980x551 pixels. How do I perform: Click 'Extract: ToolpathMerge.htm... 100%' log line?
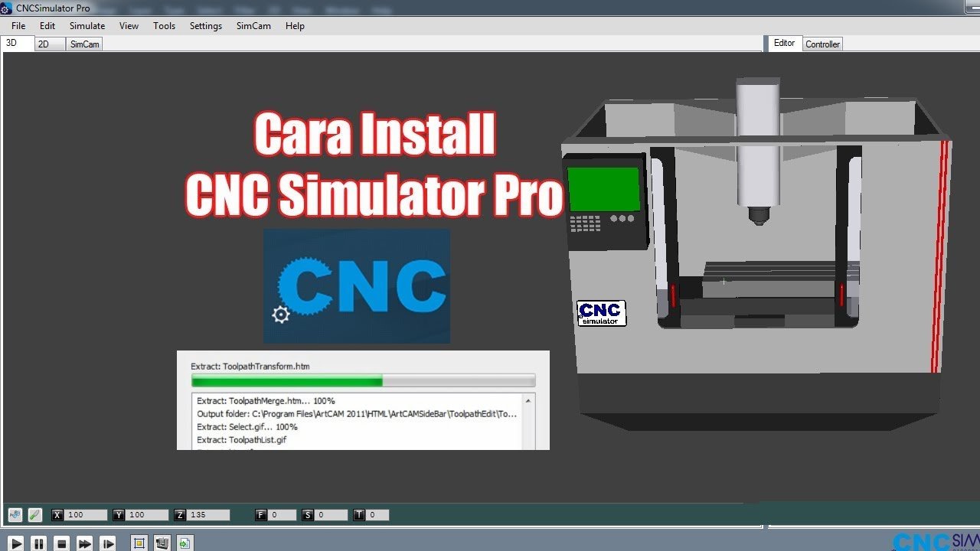266,401
